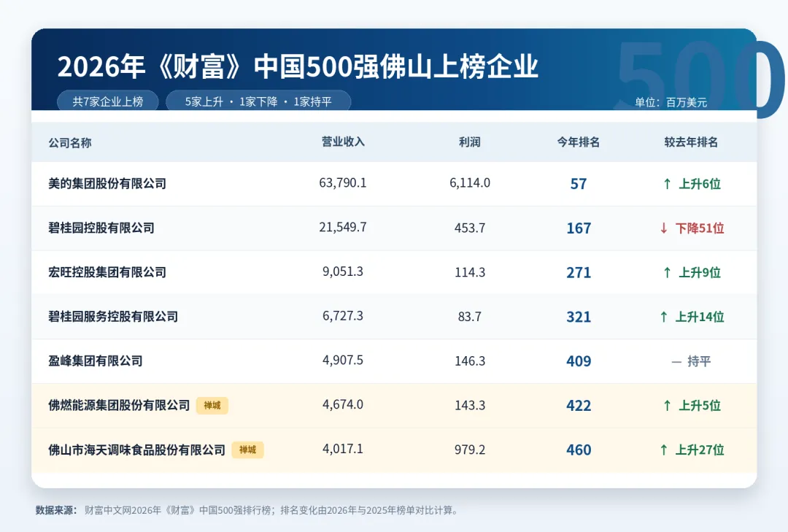The height and width of the screenshot is (532, 788).
Task: Click revenue value 4,907.5
Action: pos(343,360)
